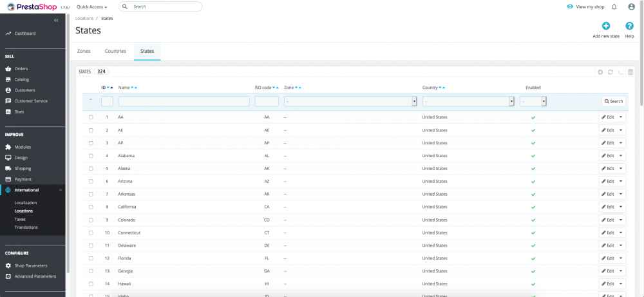Click the sidebar scrollbar
The width and height of the screenshot is (644, 297).
[x=68, y=144]
